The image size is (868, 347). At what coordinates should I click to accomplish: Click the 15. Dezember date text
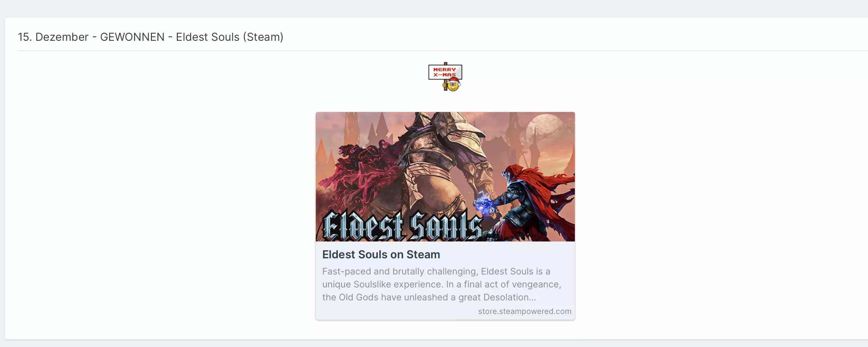[53, 37]
